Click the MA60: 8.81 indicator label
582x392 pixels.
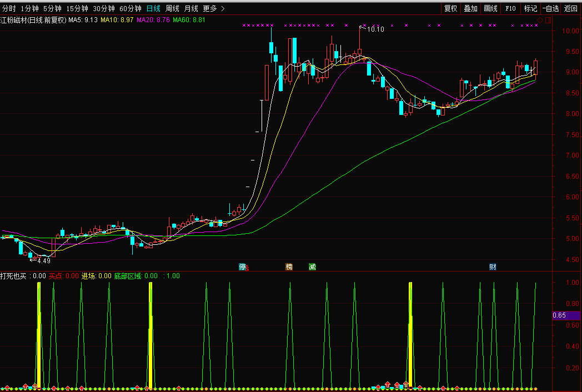pyautogui.click(x=189, y=20)
